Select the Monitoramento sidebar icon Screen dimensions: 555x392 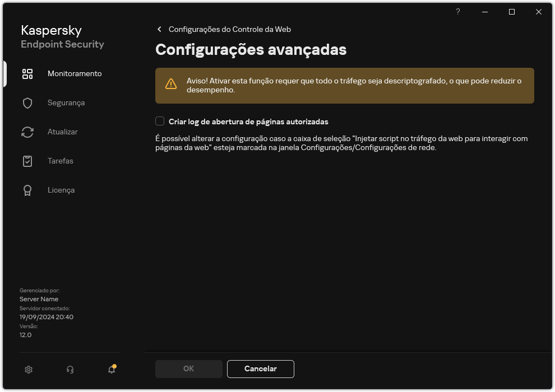pos(27,73)
